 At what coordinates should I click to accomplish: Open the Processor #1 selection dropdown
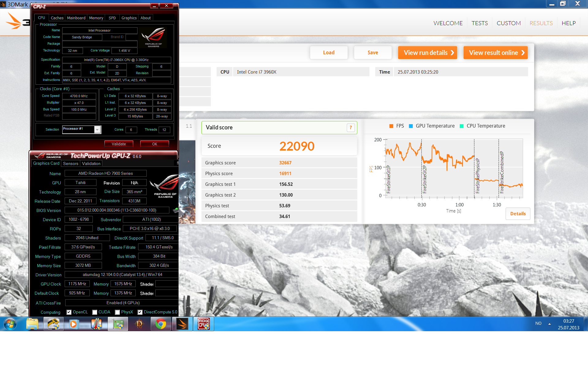(x=97, y=130)
